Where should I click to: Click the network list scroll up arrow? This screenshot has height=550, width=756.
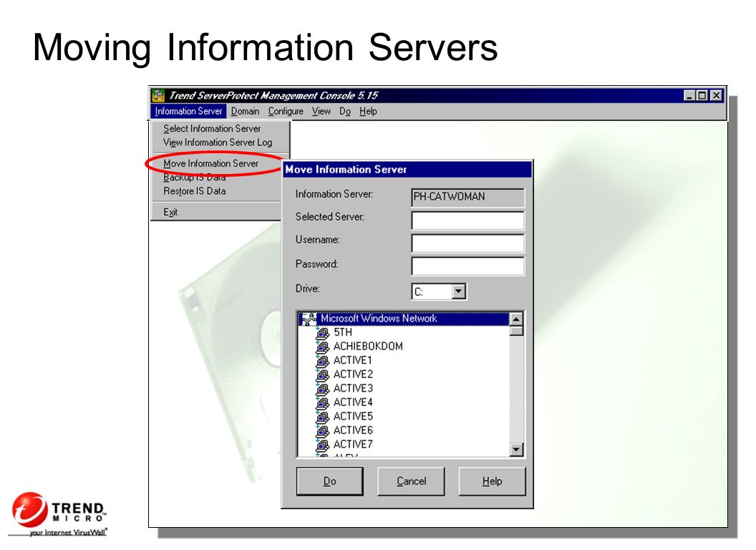[x=516, y=319]
